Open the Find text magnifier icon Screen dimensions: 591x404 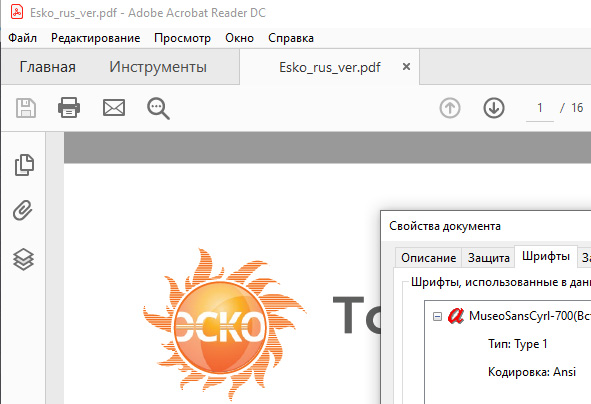tap(158, 109)
